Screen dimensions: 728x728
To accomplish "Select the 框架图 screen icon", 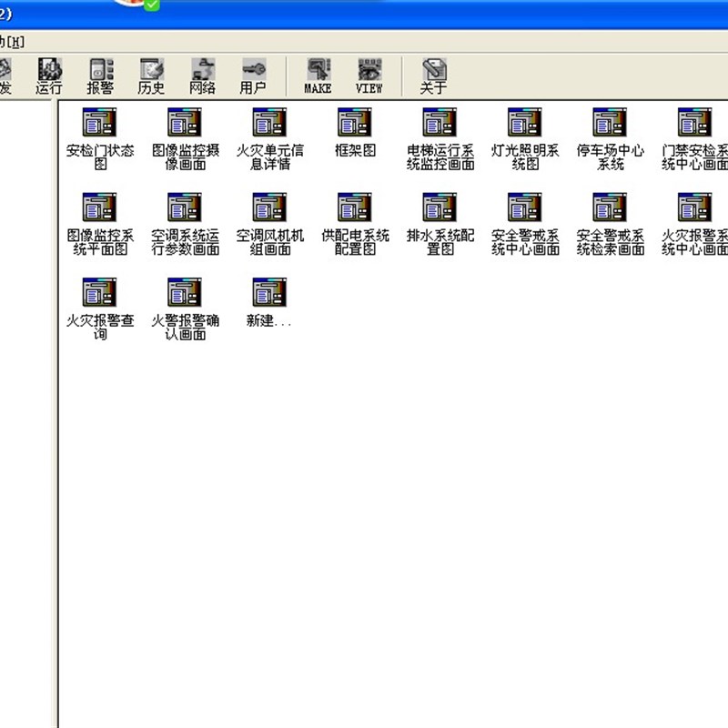I will pyautogui.click(x=355, y=123).
